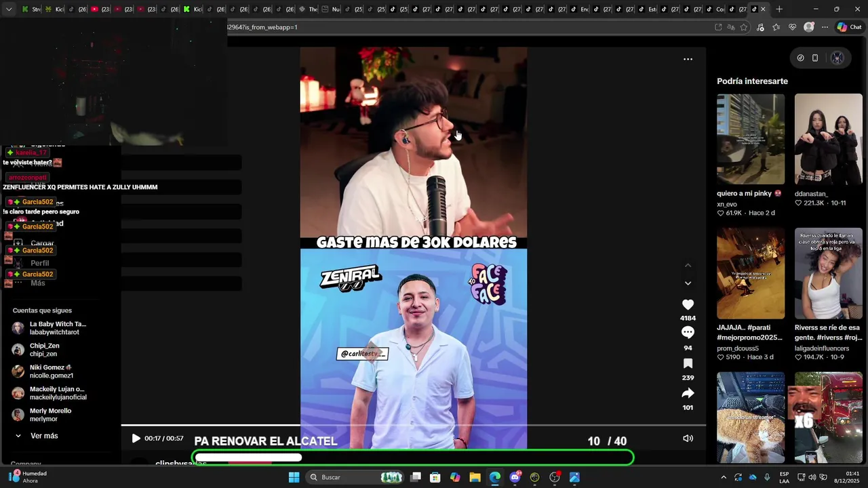
Task: Open the red truck x6 video thumbnail
Action: (x=829, y=417)
